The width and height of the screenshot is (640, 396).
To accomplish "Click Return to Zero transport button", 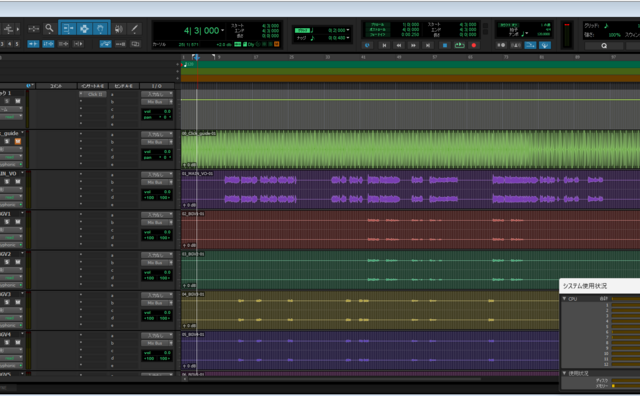I will click(x=384, y=45).
